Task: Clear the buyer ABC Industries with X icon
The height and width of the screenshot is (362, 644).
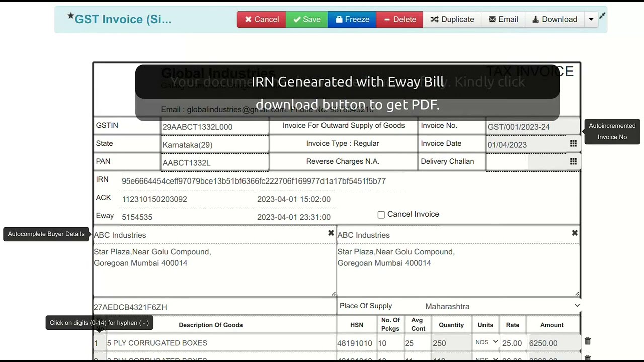Action: pyautogui.click(x=331, y=233)
